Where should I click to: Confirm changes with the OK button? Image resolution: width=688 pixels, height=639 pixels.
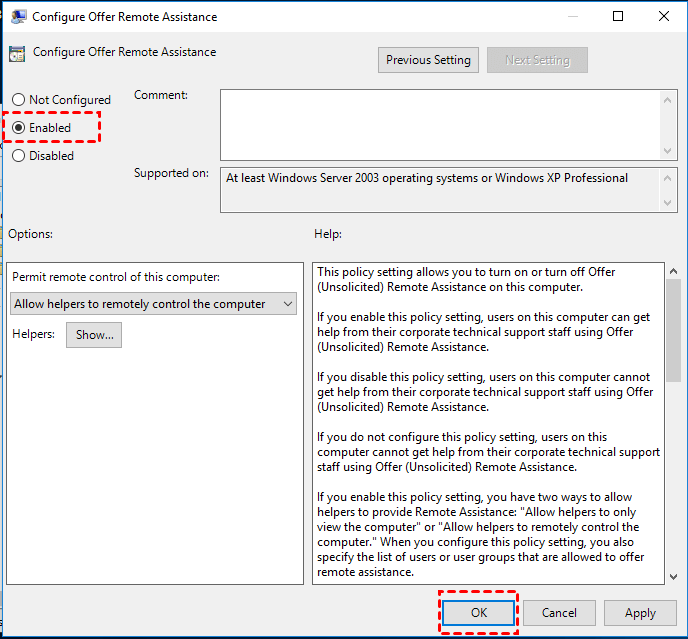click(x=479, y=613)
